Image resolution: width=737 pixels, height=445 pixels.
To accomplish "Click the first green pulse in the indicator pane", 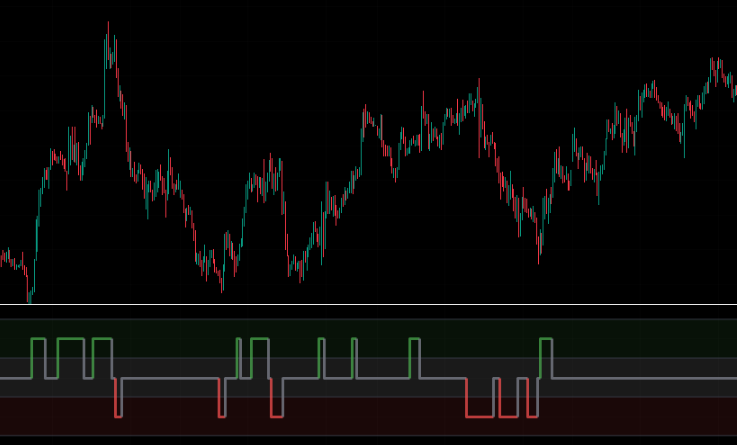I will coord(38,340).
